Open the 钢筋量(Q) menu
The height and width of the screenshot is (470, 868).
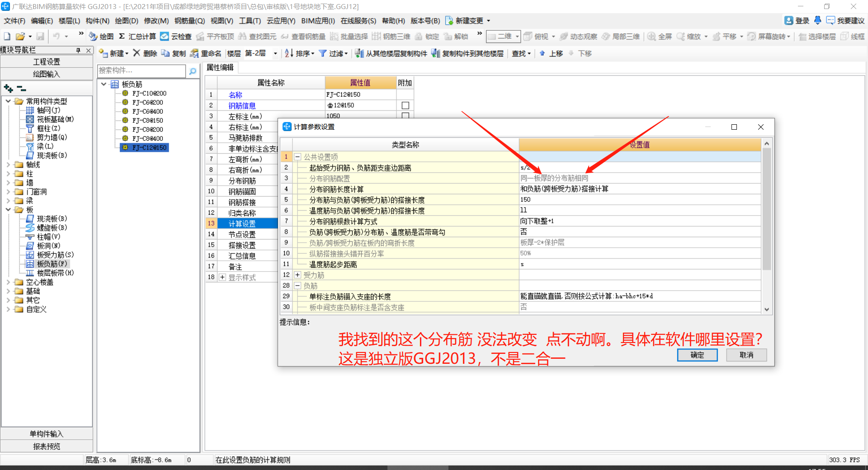(x=189, y=21)
